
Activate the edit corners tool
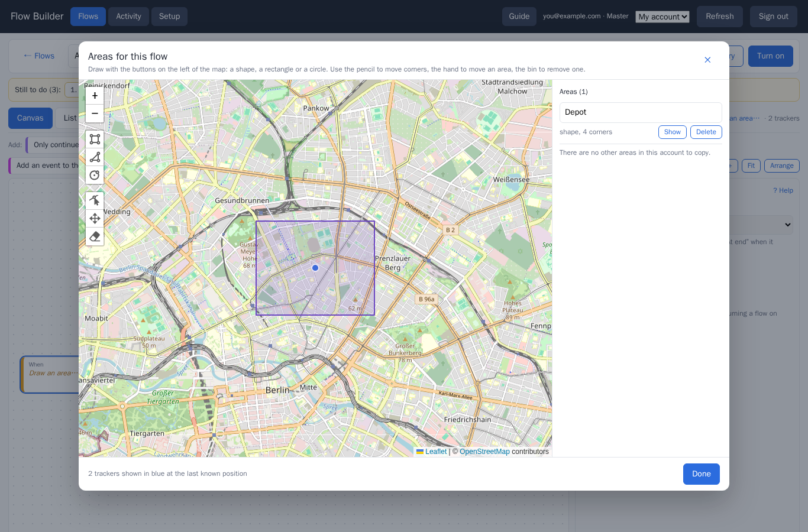point(95,201)
